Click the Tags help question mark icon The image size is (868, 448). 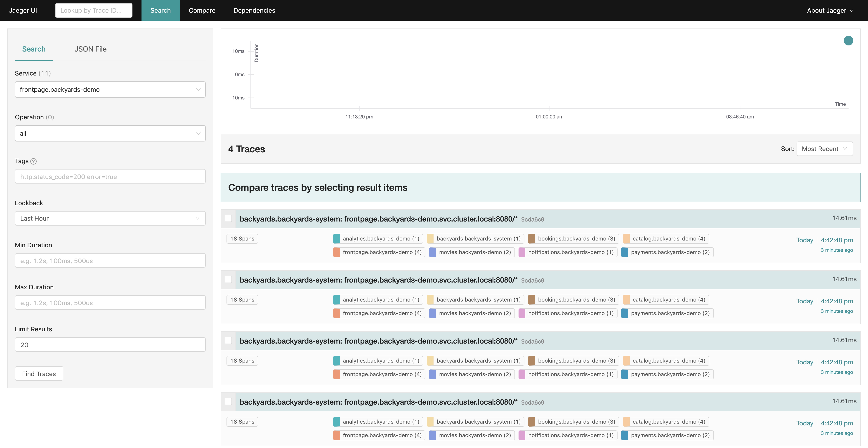pos(33,161)
